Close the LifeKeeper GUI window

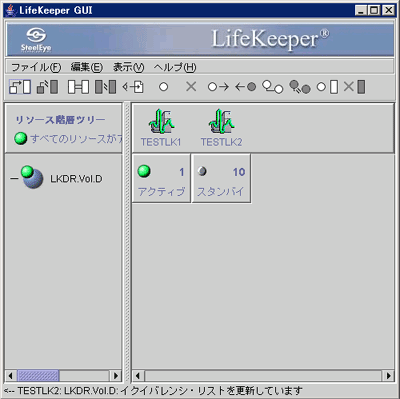[388, 11]
